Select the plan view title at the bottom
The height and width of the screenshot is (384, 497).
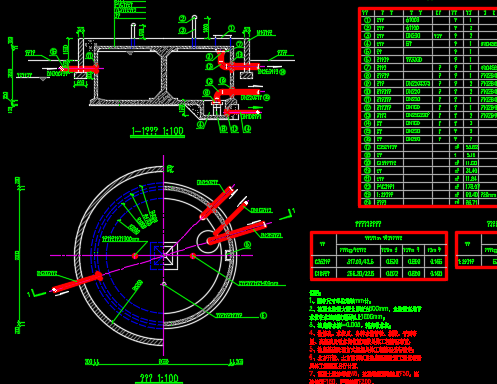(159, 378)
